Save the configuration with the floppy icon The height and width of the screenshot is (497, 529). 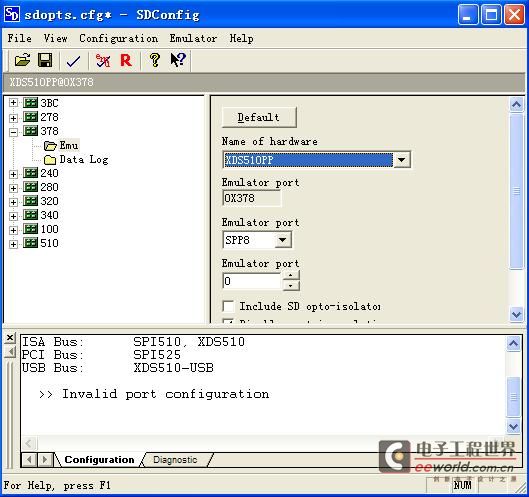45,61
